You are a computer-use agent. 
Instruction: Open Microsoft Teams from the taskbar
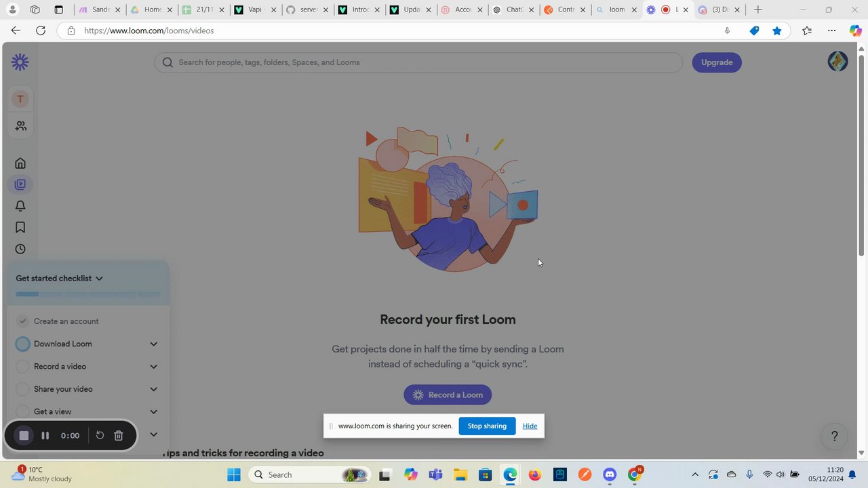tap(435, 474)
